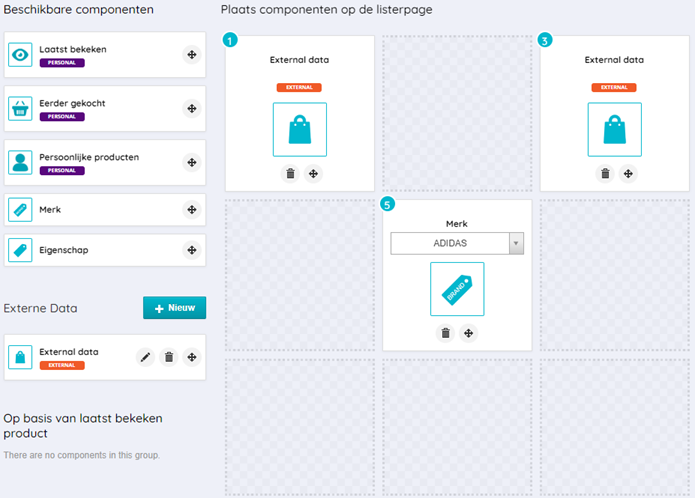Image resolution: width=695 pixels, height=498 pixels.
Task: Click External data title in slot 3
Action: pyautogui.click(x=614, y=60)
